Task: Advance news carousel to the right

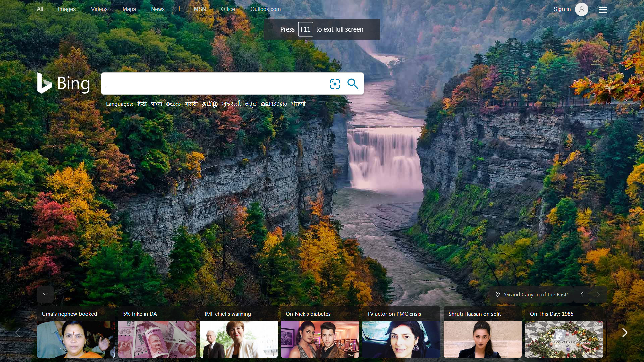Action: click(x=625, y=333)
